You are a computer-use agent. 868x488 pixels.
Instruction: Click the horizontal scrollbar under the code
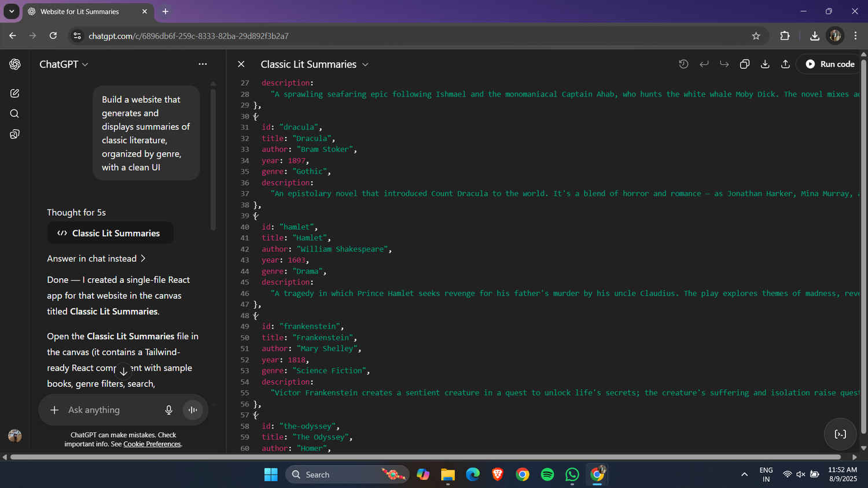425,457
